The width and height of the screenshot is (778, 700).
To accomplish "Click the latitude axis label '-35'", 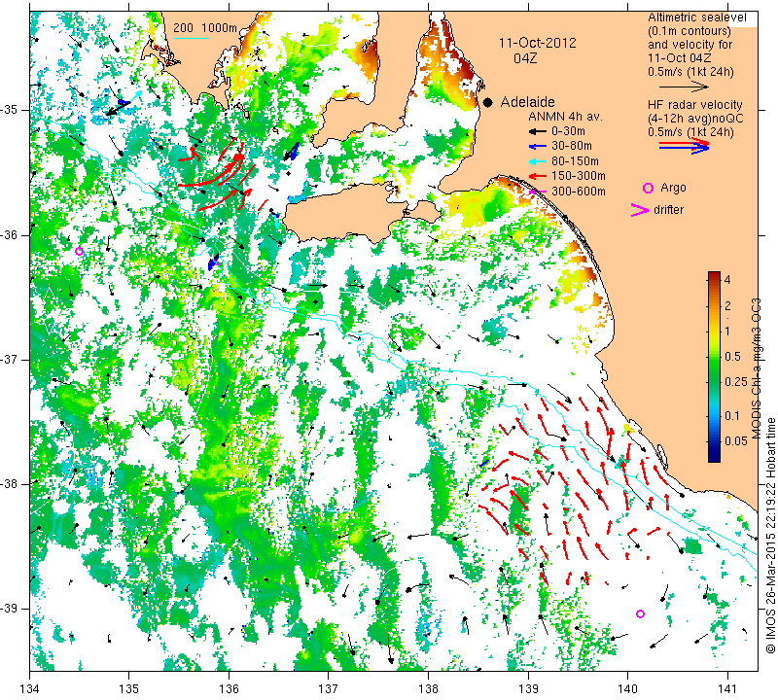I will pos(10,110).
